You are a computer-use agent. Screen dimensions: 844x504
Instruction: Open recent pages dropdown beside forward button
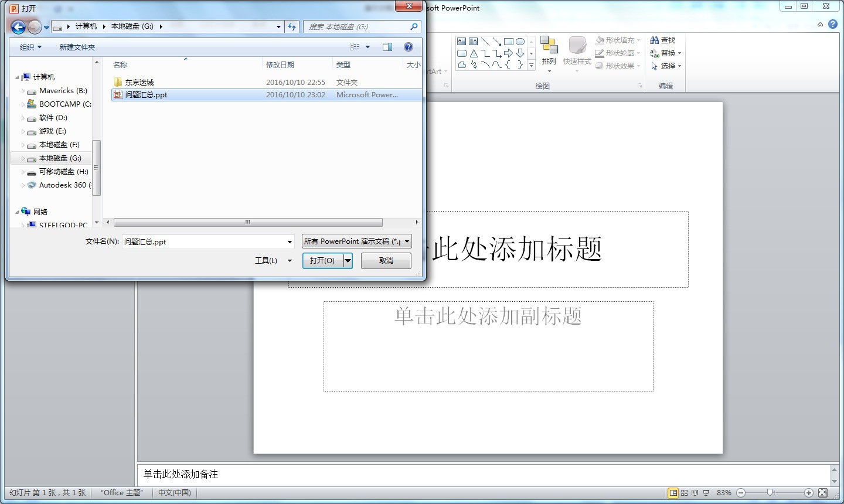coord(46,27)
